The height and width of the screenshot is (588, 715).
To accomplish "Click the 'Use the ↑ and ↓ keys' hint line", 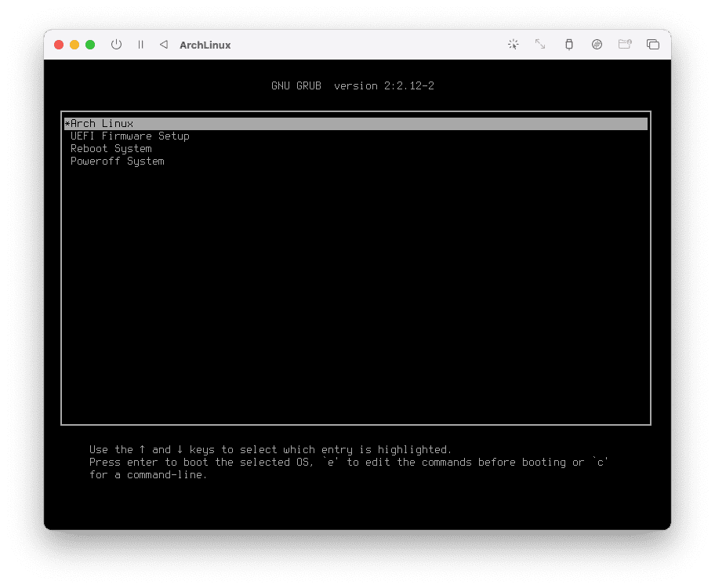I will tap(270, 450).
